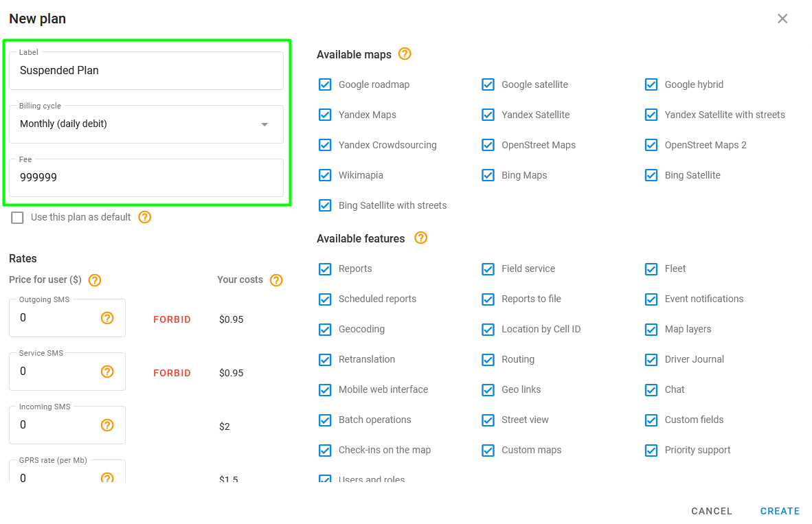Toggle the Bing Satellite checkbox
The width and height of the screenshot is (812, 524).
point(651,175)
